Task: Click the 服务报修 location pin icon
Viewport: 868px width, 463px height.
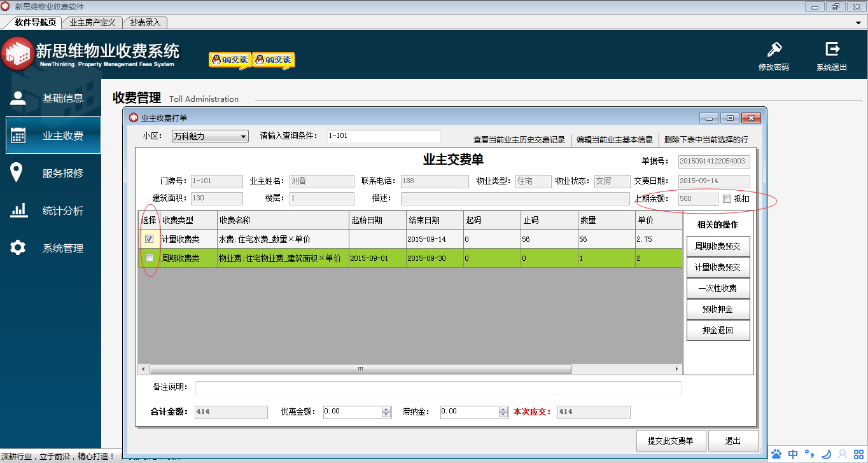Action: (x=18, y=172)
